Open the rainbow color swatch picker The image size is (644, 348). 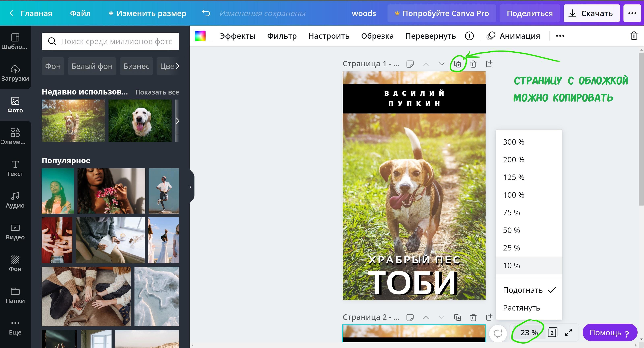[200, 36]
